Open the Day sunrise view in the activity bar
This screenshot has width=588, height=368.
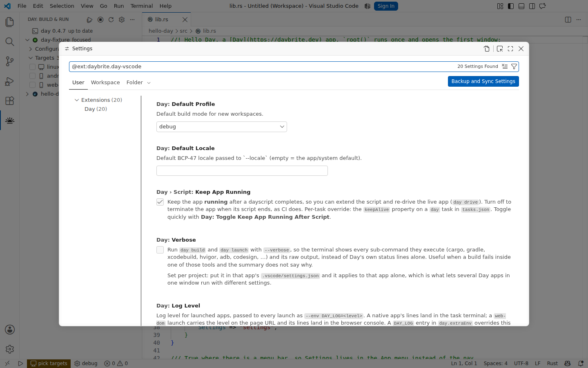click(x=9, y=120)
